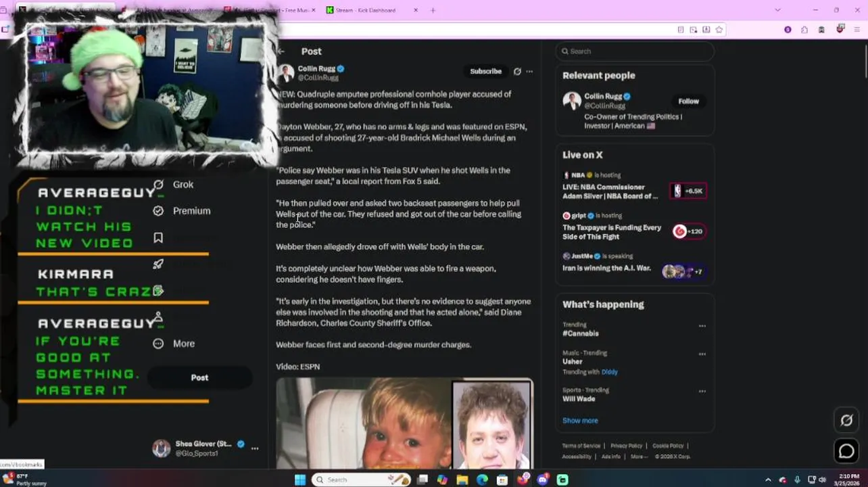The image size is (868, 487).
Task: Open options for Will Wade trend
Action: (x=702, y=391)
